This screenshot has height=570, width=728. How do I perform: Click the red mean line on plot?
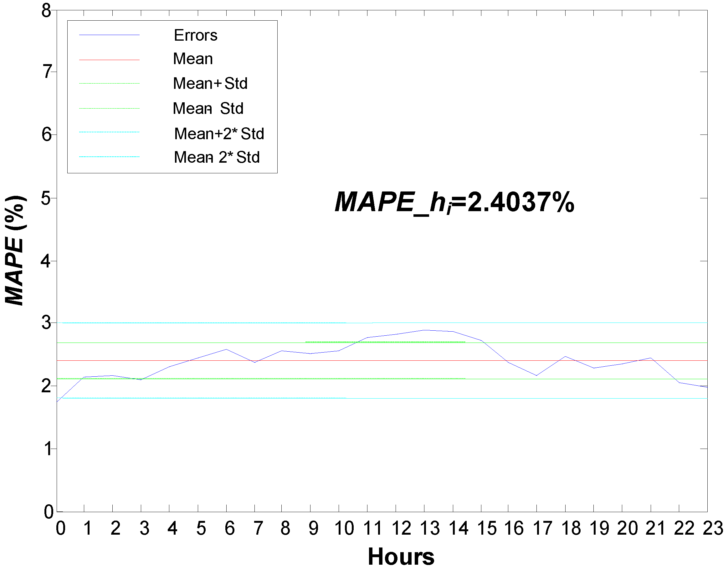click(x=434, y=361)
